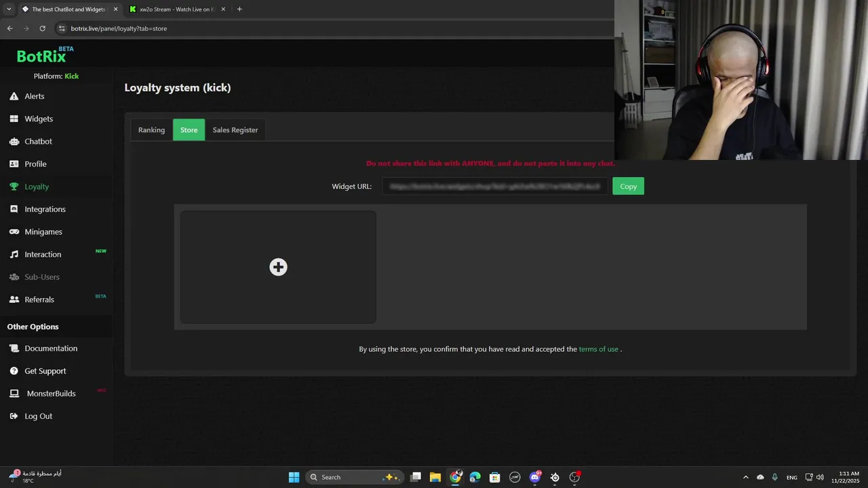
Task: View site information icon in address bar
Action: pos(62,28)
